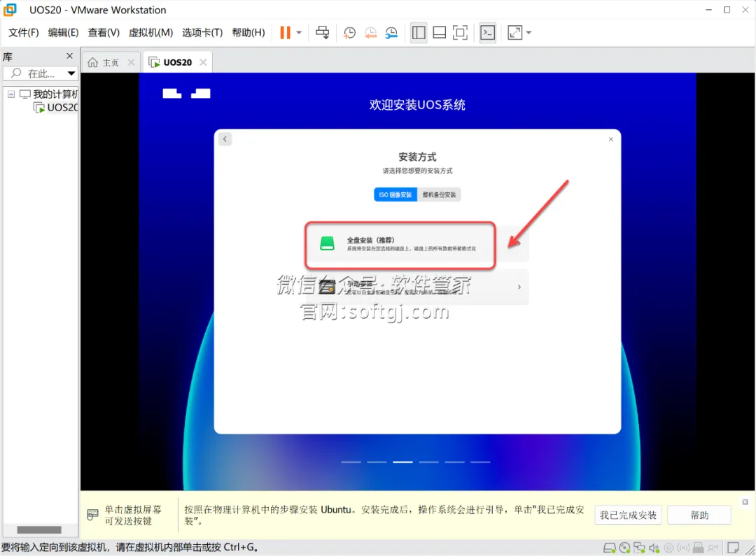Open the library search filter dropdown arrow

click(71, 73)
